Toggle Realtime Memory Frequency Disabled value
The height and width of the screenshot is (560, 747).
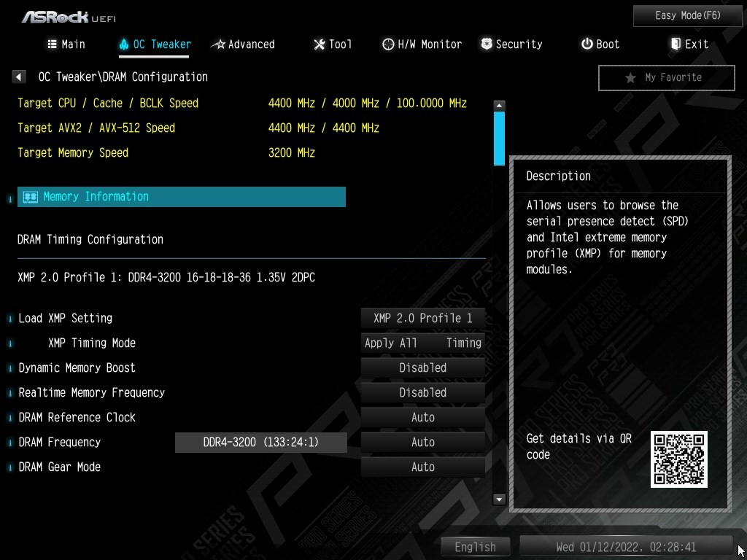click(422, 392)
